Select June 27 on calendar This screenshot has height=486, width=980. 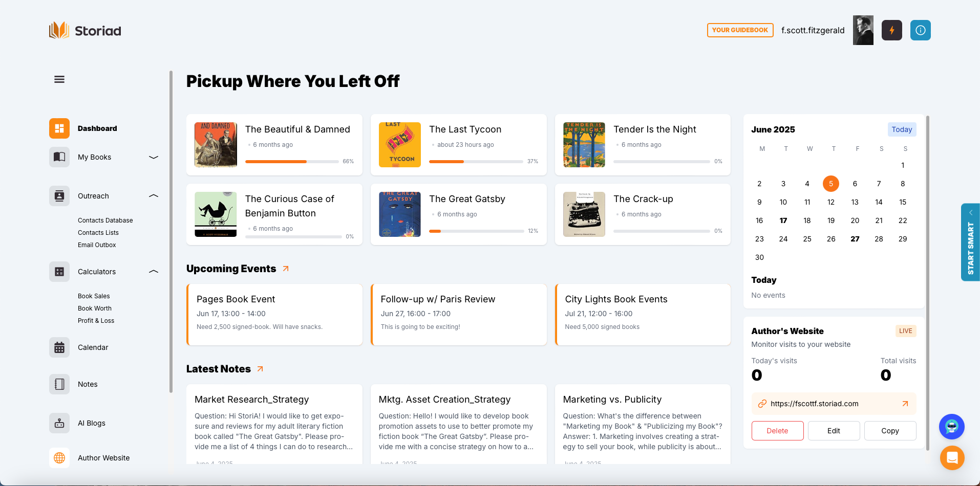(x=855, y=239)
